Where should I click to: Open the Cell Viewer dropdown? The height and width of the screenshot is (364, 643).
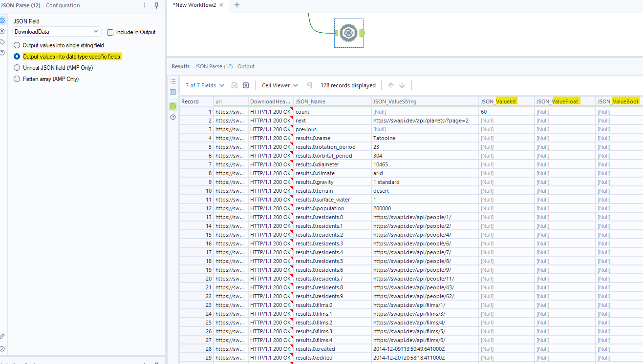point(280,85)
